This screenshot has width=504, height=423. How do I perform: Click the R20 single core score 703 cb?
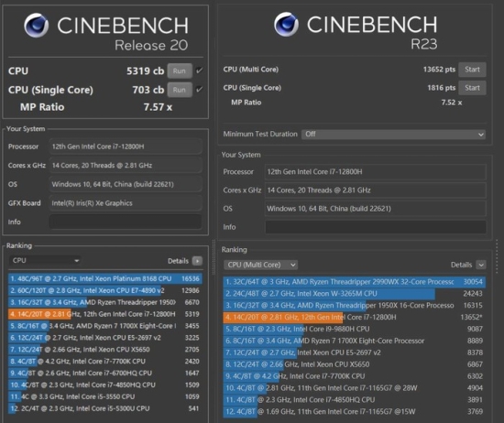(x=148, y=90)
